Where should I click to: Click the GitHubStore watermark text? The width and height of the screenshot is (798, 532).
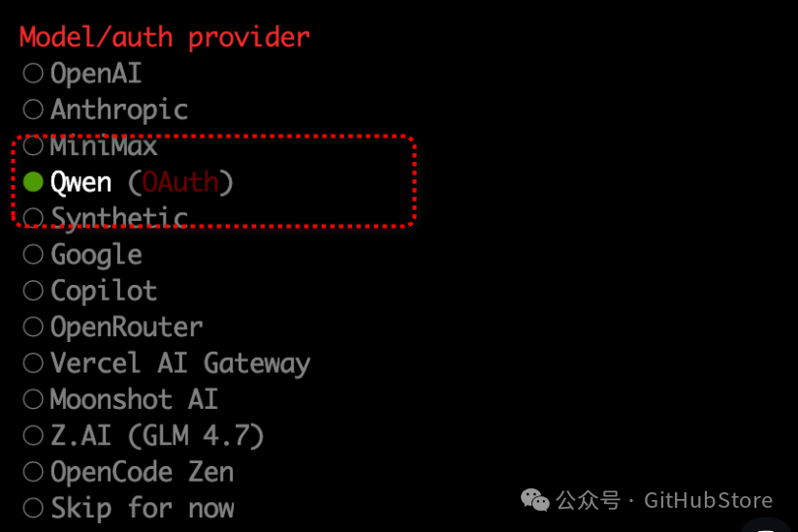(x=708, y=500)
